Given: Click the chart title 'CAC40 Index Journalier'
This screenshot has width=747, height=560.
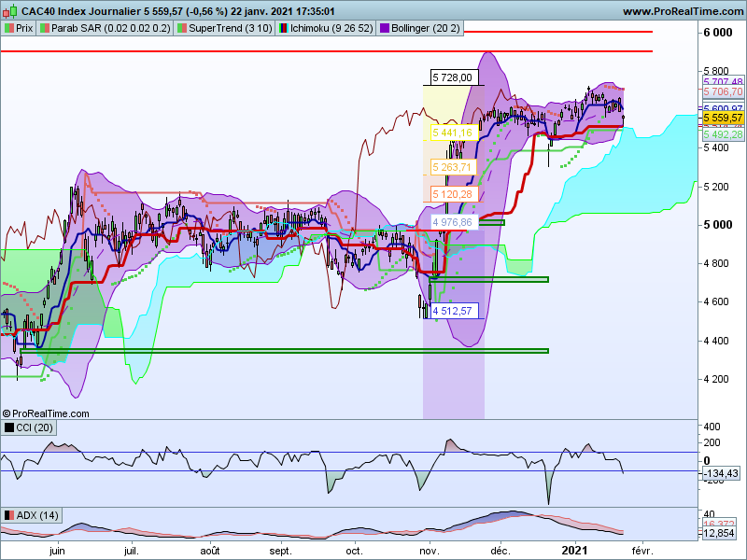Looking at the screenshot, I should (81, 11).
